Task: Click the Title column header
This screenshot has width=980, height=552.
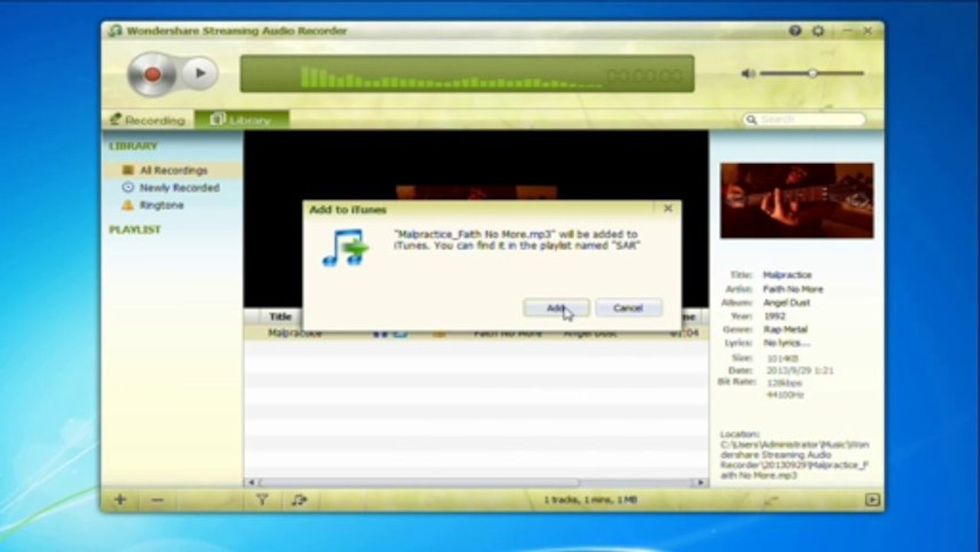Action: tap(280, 317)
